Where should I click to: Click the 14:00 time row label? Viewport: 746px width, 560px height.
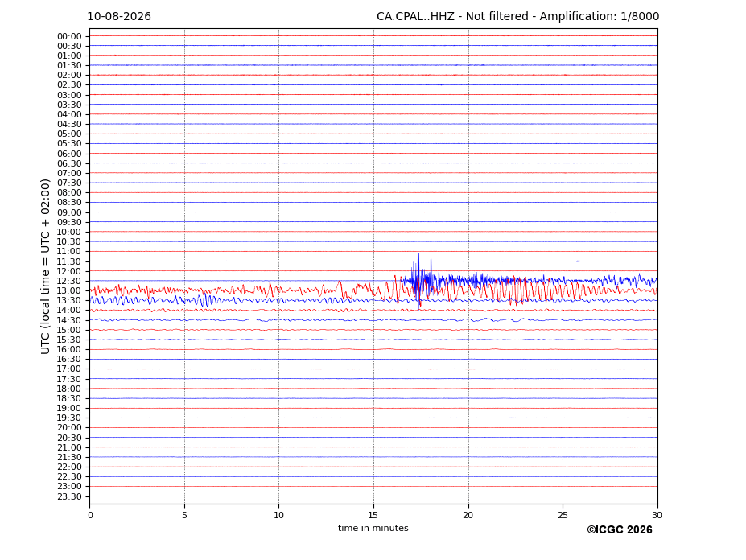69,311
